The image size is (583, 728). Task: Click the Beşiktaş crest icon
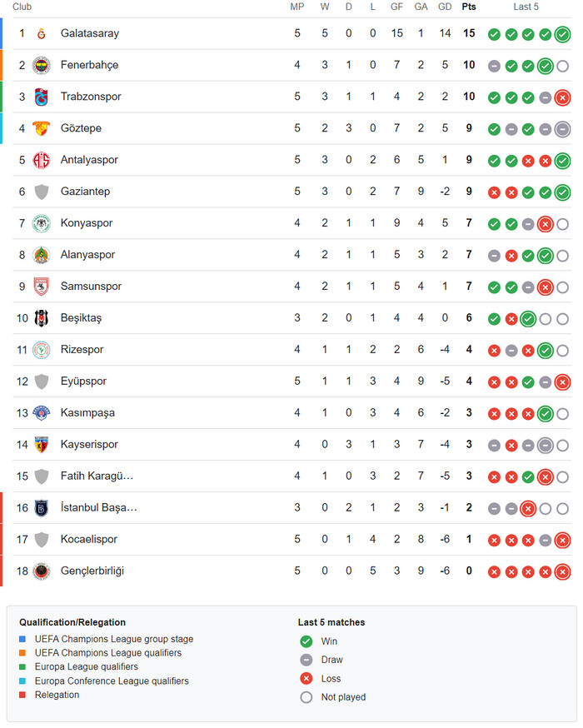tap(42, 318)
